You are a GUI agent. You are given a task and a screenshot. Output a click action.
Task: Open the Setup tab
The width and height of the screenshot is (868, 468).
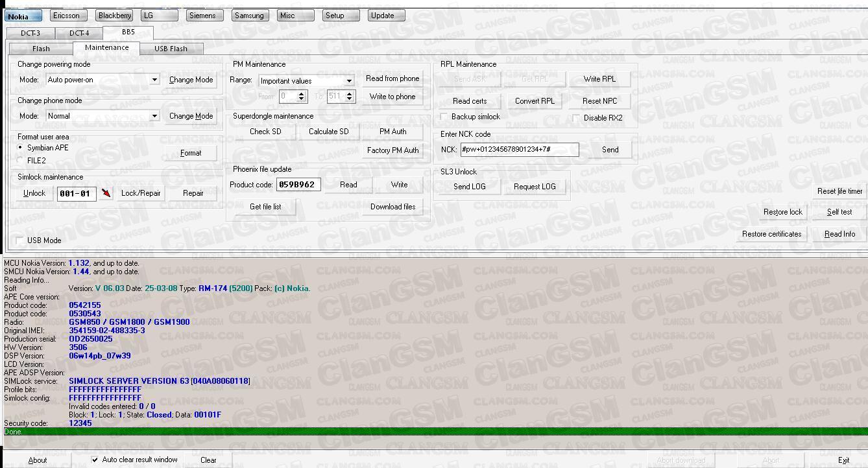(x=341, y=16)
